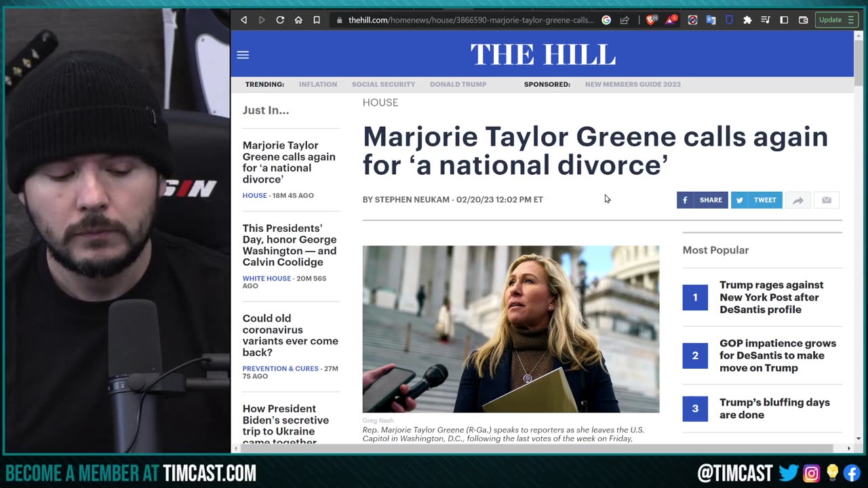
Task: Share this page via the share icon
Action: pos(624,20)
